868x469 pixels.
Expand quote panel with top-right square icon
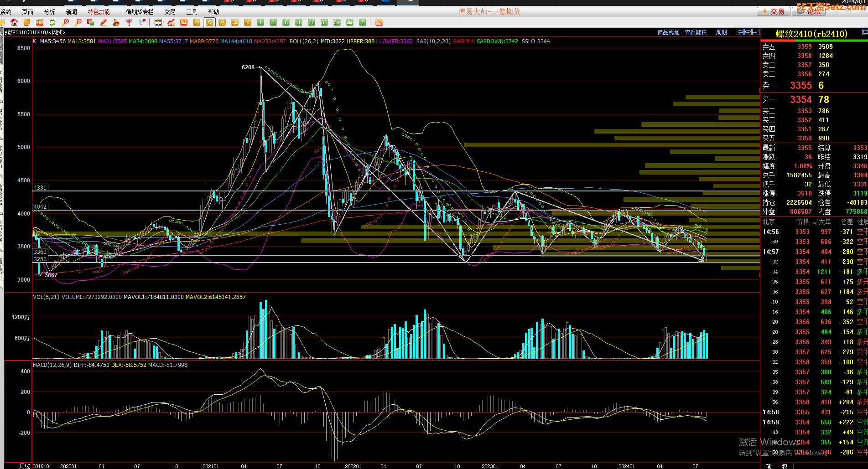pos(864,32)
